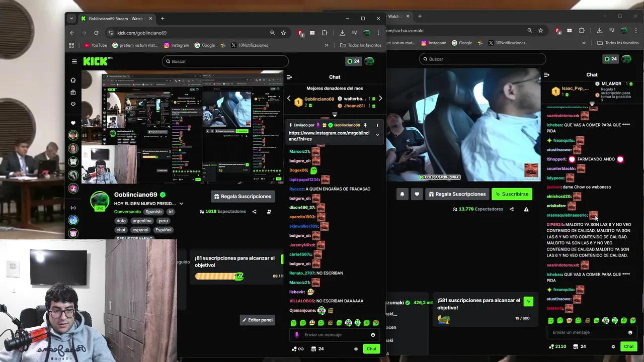Select Goblinciano69 Stream browser tab
This screenshot has height=362, width=644.
coord(116,19)
